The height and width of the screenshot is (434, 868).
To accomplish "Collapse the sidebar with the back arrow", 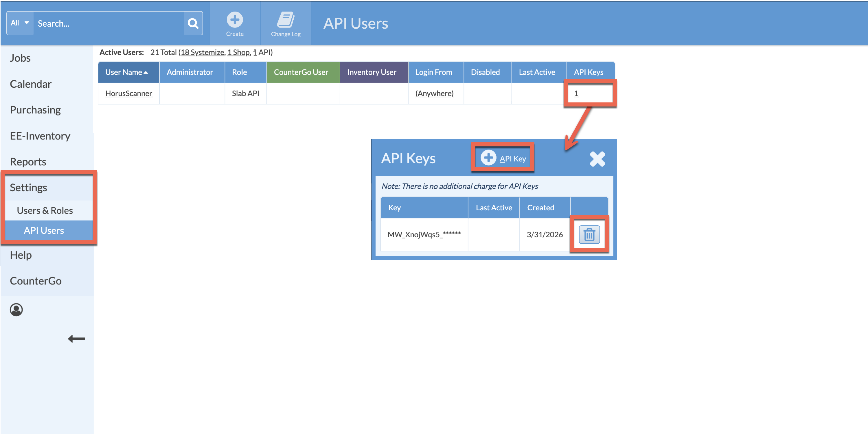I will tap(76, 339).
